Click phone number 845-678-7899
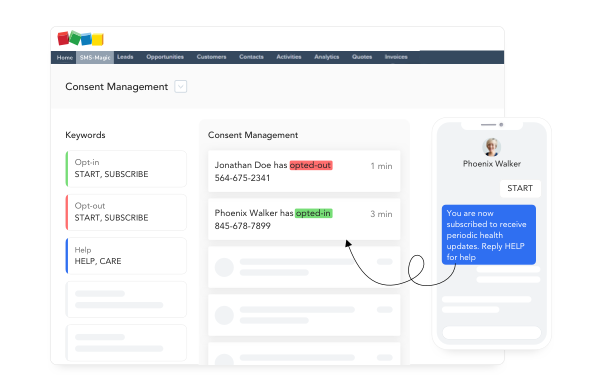Screen dimensions: 593x390 click(242, 226)
